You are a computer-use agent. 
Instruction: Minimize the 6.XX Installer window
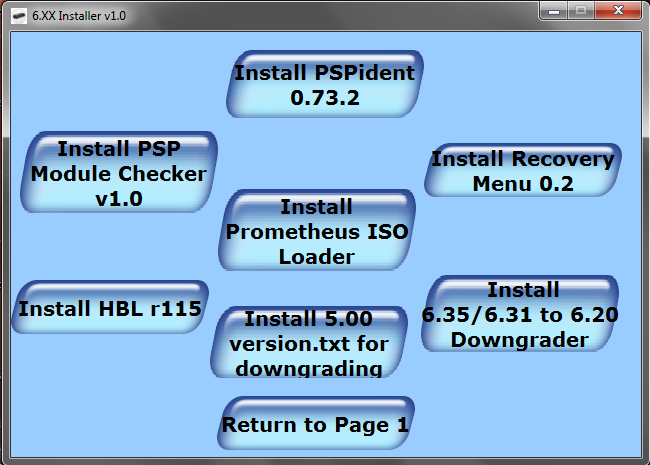(x=554, y=11)
